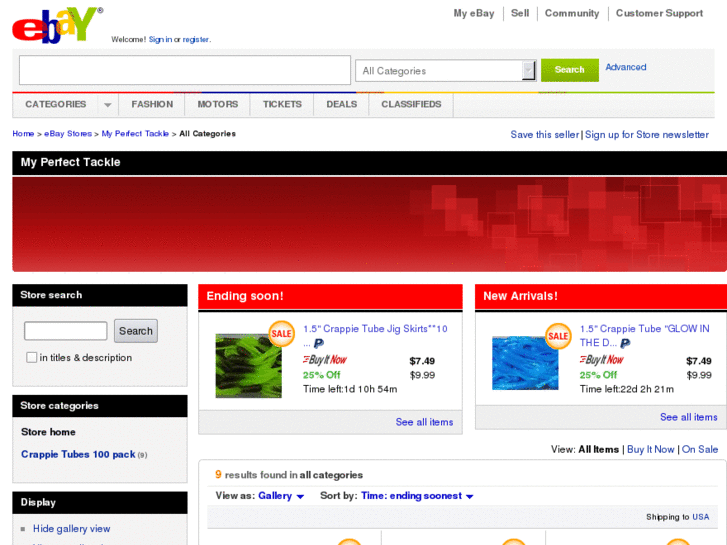This screenshot has width=727, height=545.
Task: Open the Fashion tab
Action: [x=152, y=104]
